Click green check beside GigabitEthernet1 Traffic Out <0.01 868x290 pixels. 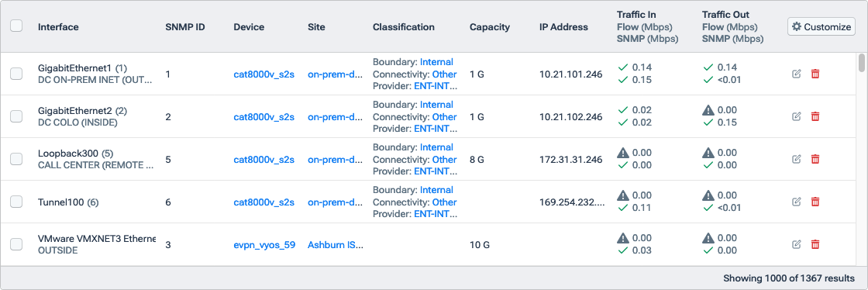pos(708,80)
